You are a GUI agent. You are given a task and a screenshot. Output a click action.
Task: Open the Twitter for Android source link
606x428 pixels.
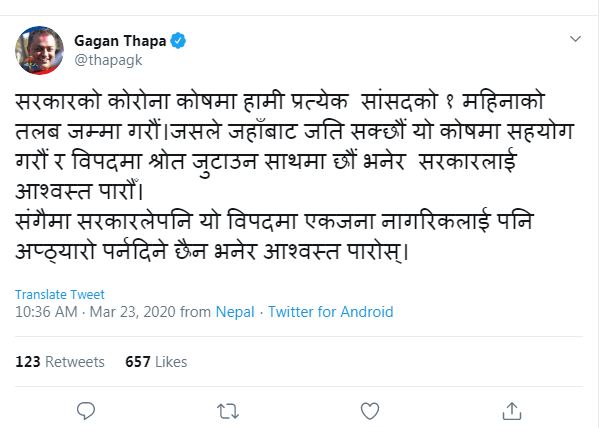[330, 312]
